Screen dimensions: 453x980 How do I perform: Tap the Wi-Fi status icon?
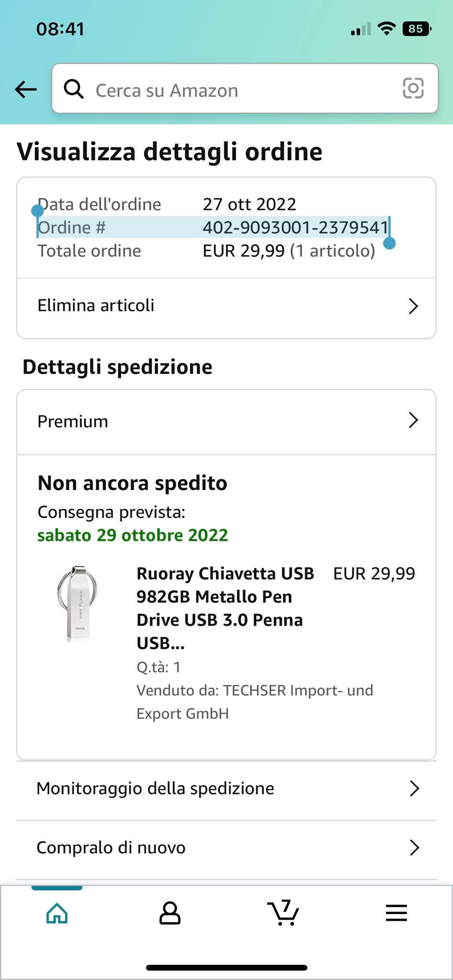(386, 29)
